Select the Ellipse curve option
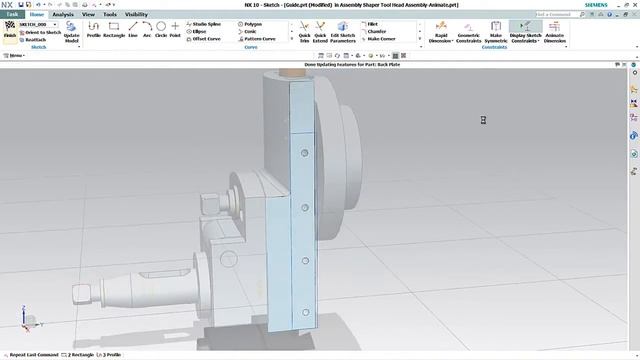The image size is (640, 360). (196, 31)
